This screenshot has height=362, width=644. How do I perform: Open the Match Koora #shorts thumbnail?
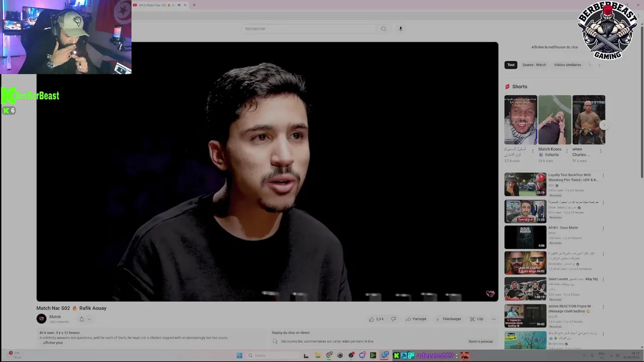(x=555, y=120)
